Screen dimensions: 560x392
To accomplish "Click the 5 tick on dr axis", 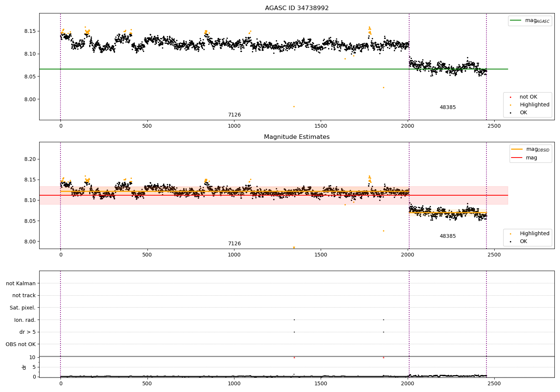I will click(x=34, y=367).
